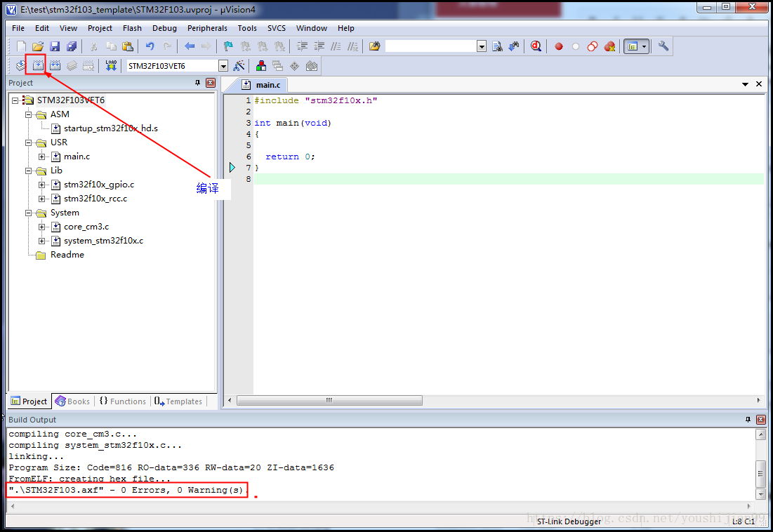Click the Rebuild all target files icon
Screen dimensions: 773x532
click(55, 66)
